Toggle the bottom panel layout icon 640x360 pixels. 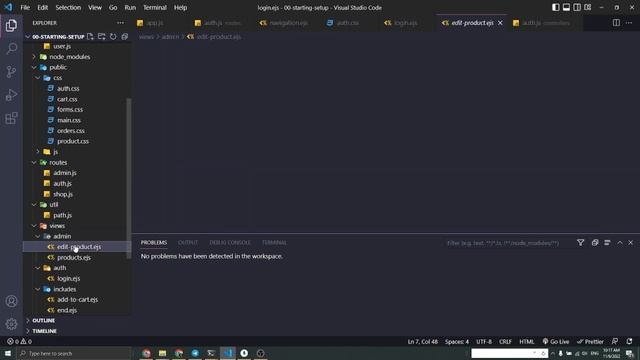pyautogui.click(x=566, y=7)
